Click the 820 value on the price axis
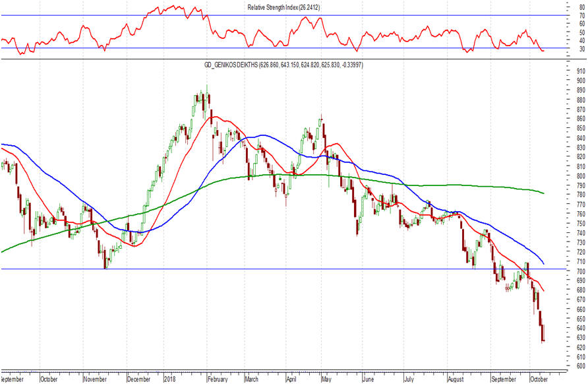Screen dimensions: 588x384 [x=581, y=156]
